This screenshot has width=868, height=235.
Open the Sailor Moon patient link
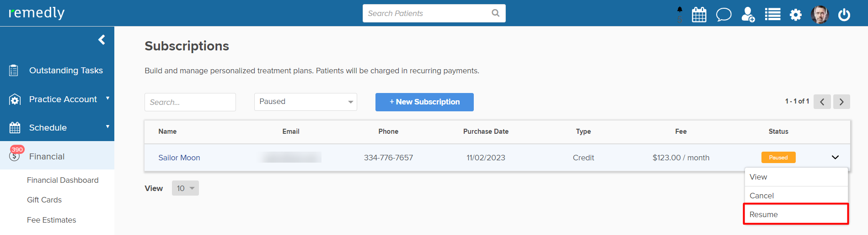point(179,158)
